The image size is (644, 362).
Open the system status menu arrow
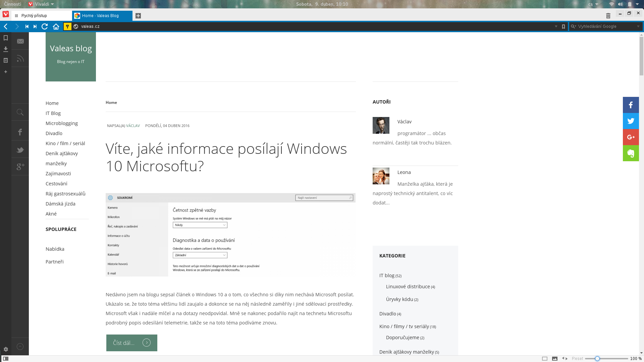(637, 4)
